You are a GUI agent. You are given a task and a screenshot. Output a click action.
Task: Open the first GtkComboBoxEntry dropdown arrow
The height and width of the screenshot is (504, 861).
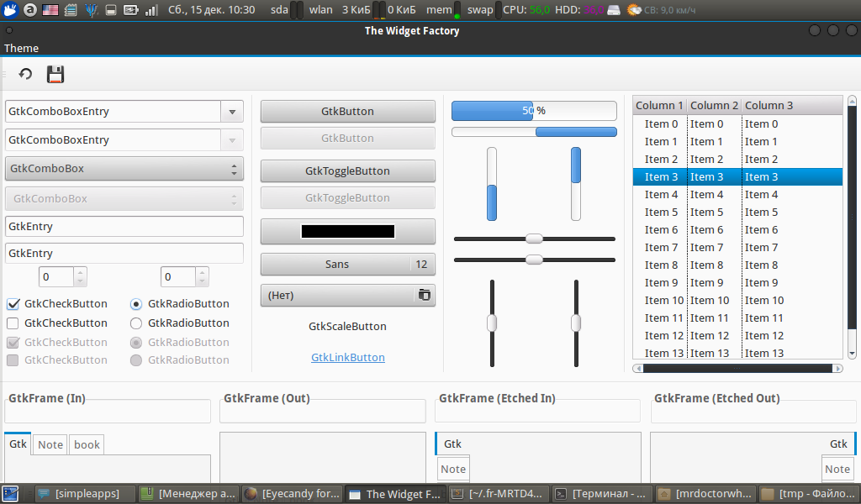pyautogui.click(x=232, y=112)
